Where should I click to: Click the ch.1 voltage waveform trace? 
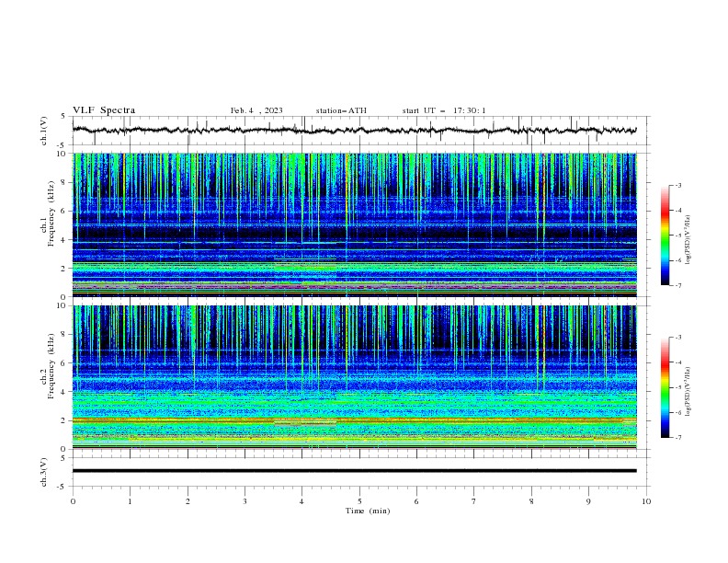click(x=354, y=131)
